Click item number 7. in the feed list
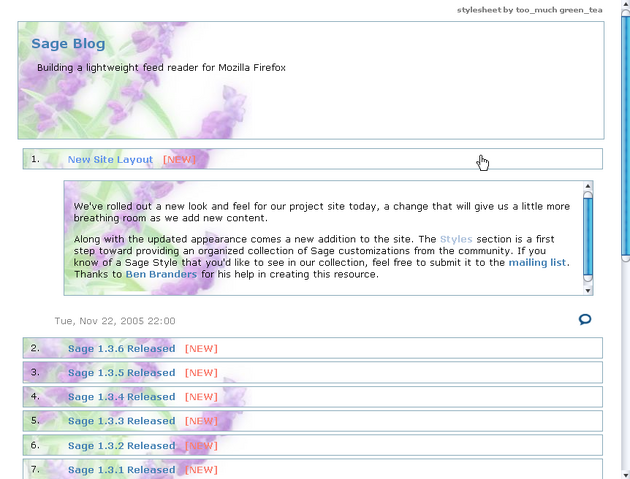Viewport: 630px width, 479px height. pos(35,469)
